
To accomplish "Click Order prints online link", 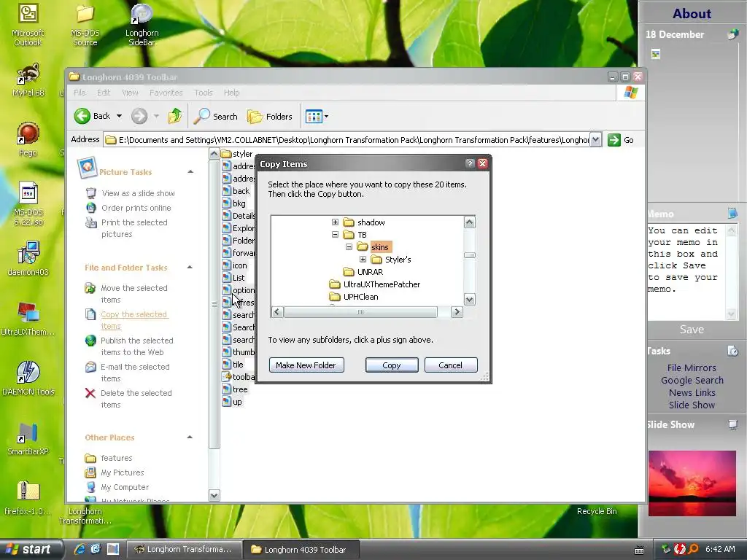I will point(136,208).
